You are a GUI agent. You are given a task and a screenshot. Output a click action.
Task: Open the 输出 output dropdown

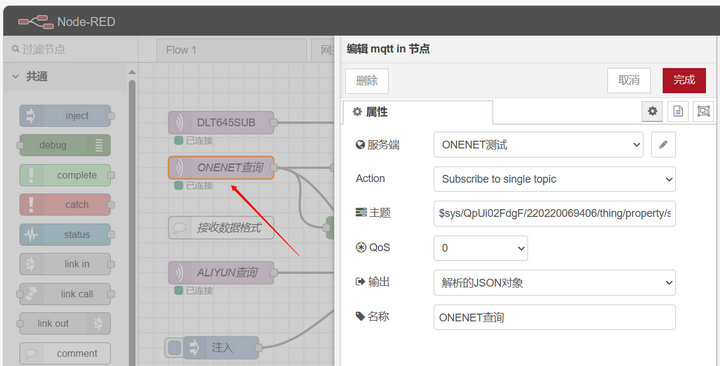pyautogui.click(x=554, y=282)
